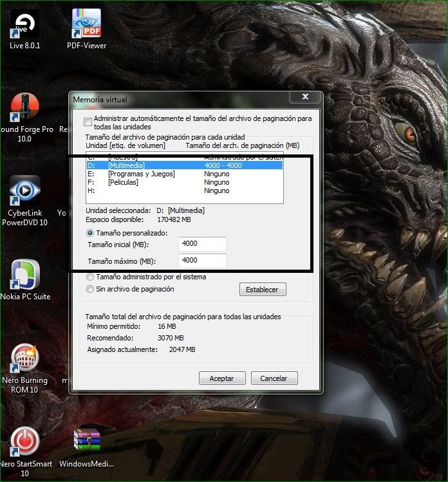The height and width of the screenshot is (482, 448).
Task: Select the Tamaño personalizado radio option
Action: (89, 233)
